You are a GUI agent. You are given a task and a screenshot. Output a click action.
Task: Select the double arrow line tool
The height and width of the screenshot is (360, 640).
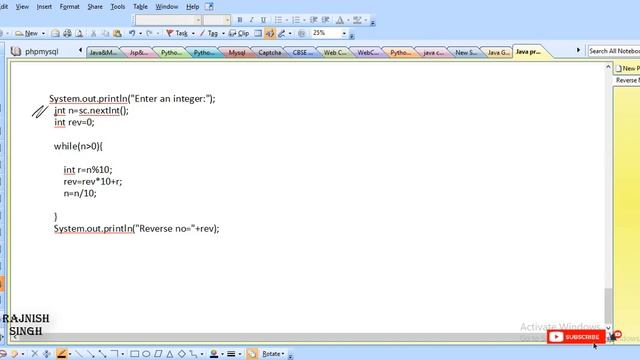pos(102,354)
